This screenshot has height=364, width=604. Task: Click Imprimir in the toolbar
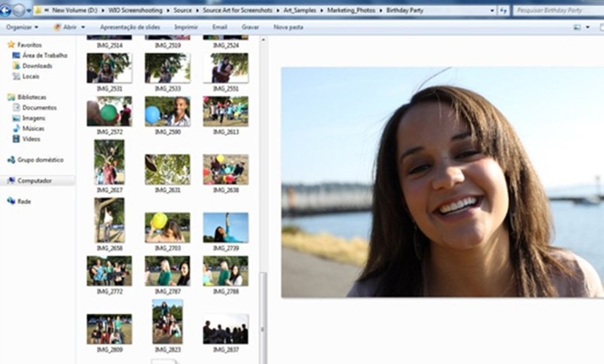pos(185,28)
